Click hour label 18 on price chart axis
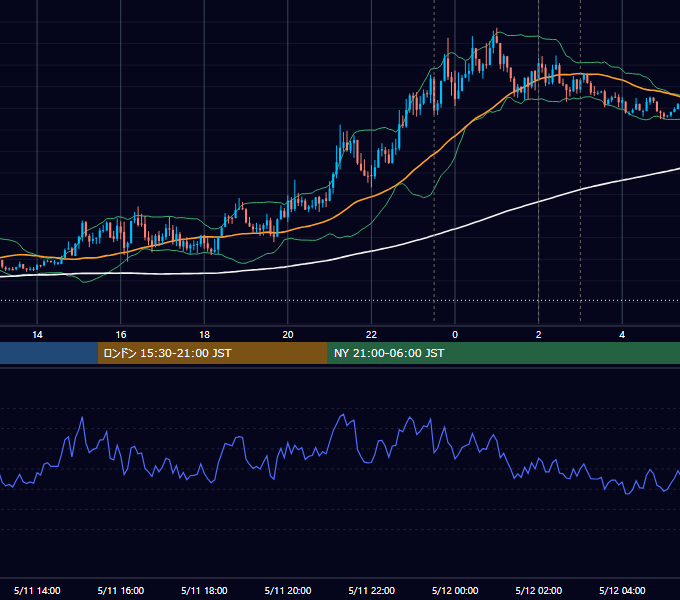This screenshot has width=680, height=600. [x=204, y=335]
